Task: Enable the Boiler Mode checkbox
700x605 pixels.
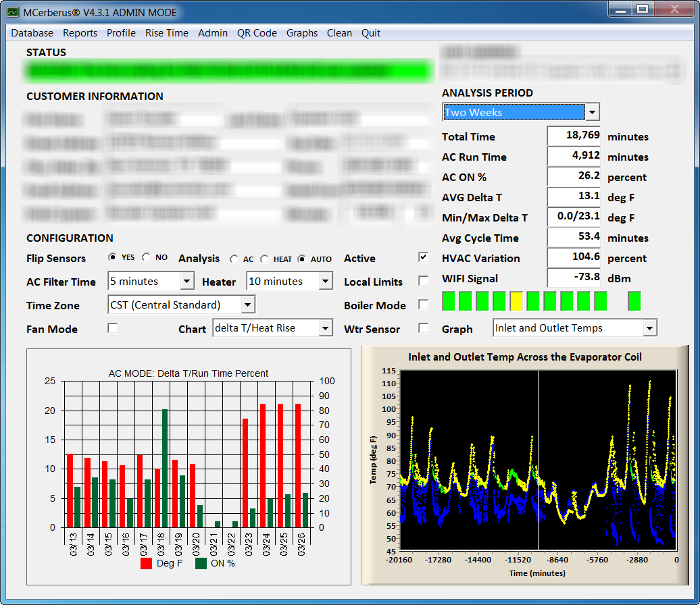Action: [x=423, y=305]
